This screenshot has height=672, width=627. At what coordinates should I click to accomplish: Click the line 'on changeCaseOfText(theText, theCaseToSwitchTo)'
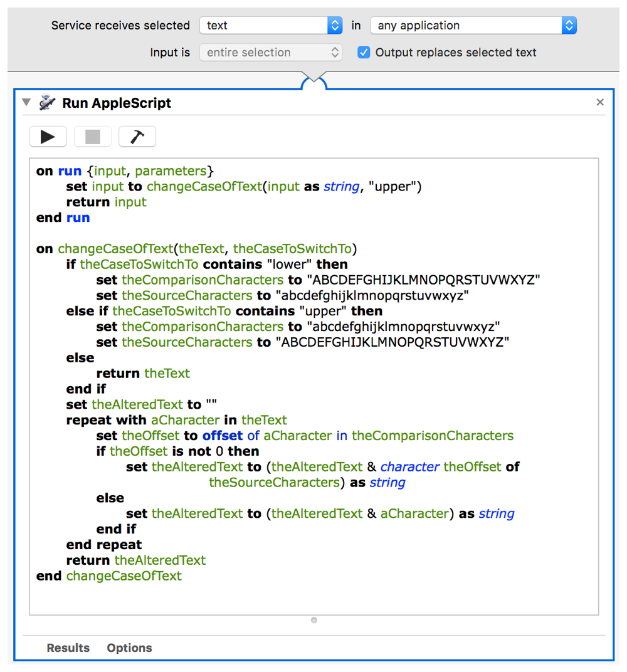[x=196, y=249]
